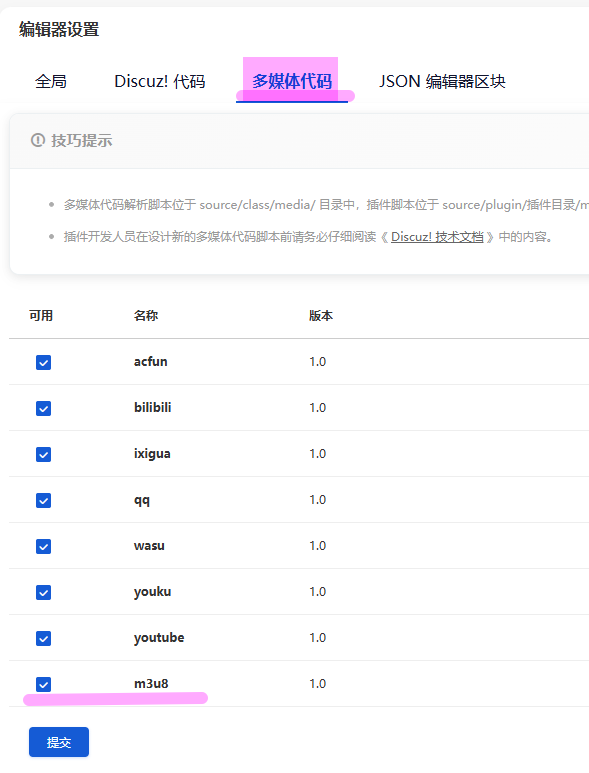Image resolution: width=589 pixels, height=773 pixels.
Task: Toggle the bilibili checkbox
Action: click(x=43, y=408)
